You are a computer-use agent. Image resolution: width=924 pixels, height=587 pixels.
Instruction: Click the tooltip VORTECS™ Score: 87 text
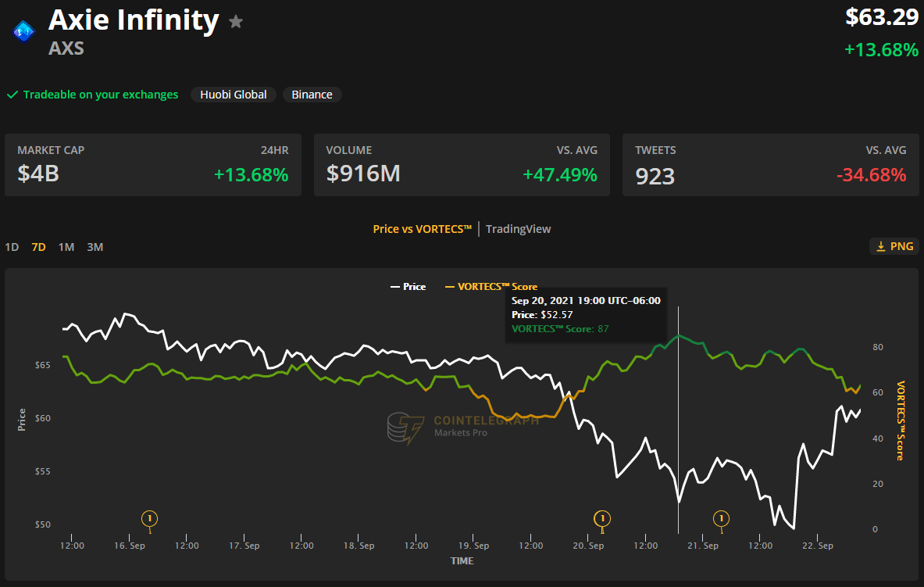[x=560, y=329]
